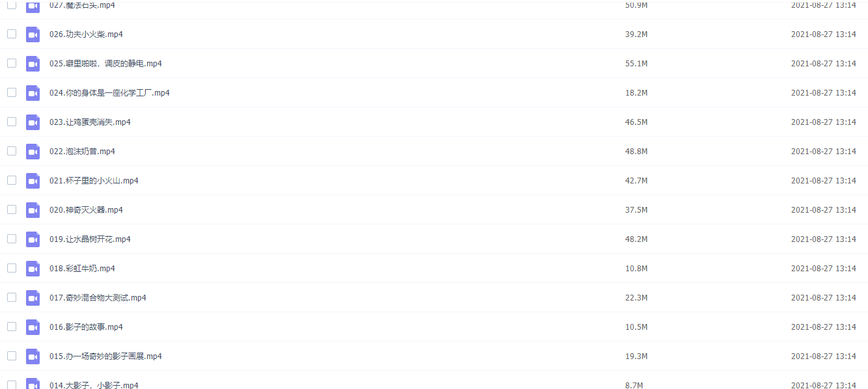The height and width of the screenshot is (389, 868).
Task: Select checkbox for 017.奇妙混合物大测试.mp4
Action: (12, 297)
